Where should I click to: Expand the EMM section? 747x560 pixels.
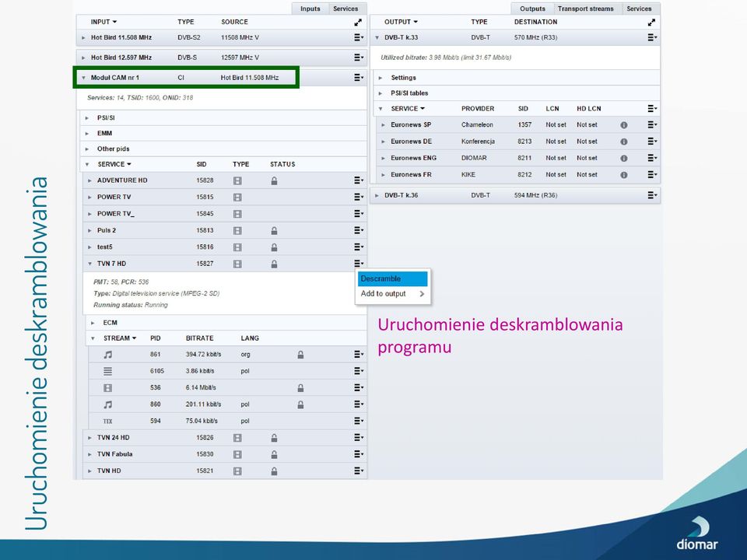coord(86,134)
